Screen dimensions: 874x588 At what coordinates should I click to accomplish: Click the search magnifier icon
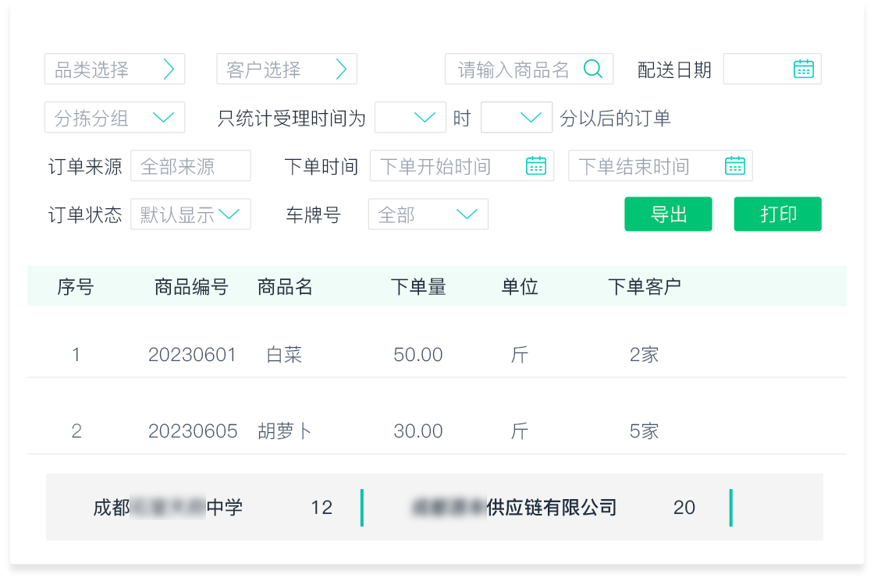[x=593, y=69]
